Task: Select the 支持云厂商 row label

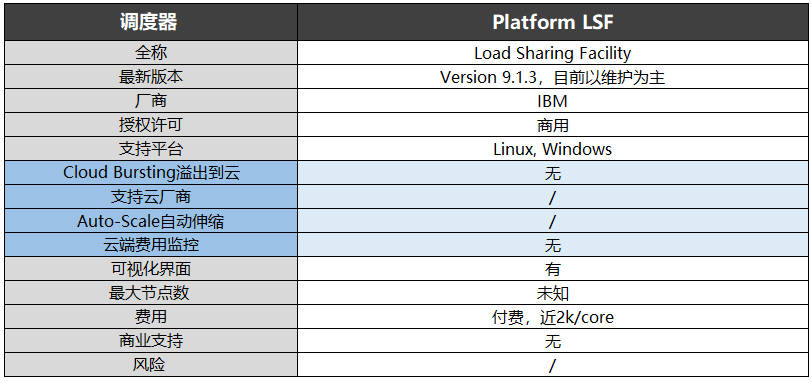Action: coord(151,197)
